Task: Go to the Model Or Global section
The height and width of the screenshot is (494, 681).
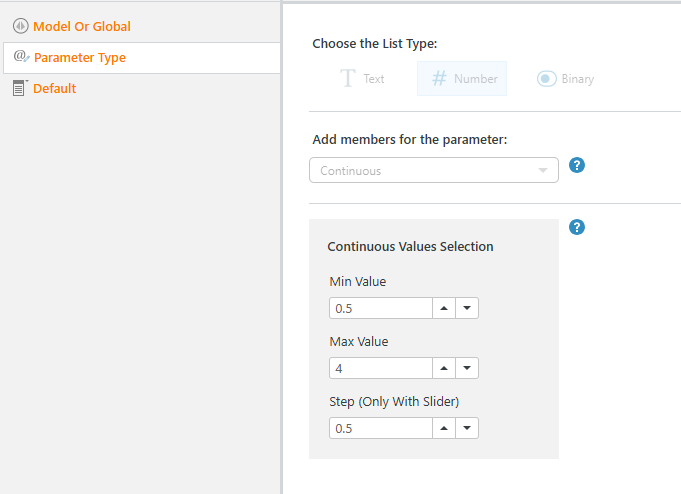Action: click(82, 26)
